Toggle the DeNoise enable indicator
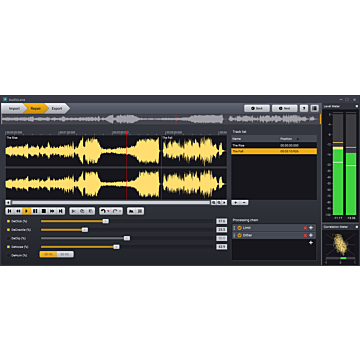 point(8,247)
